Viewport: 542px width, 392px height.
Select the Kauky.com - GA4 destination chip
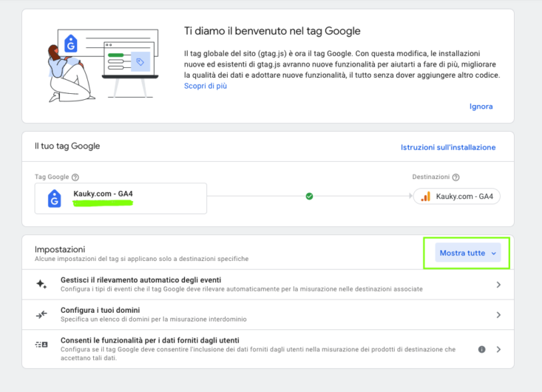457,196
